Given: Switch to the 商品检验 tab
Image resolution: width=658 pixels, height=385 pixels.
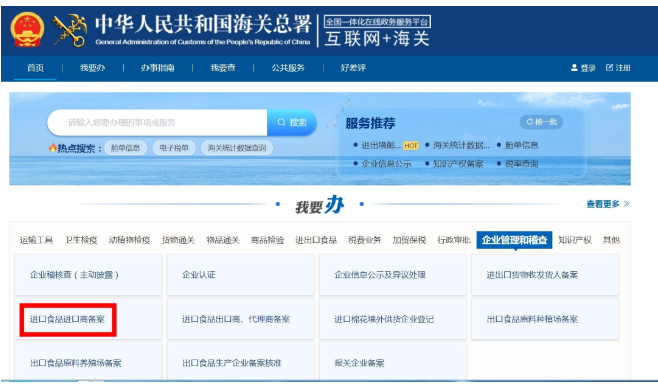Looking at the screenshot, I should [x=267, y=240].
